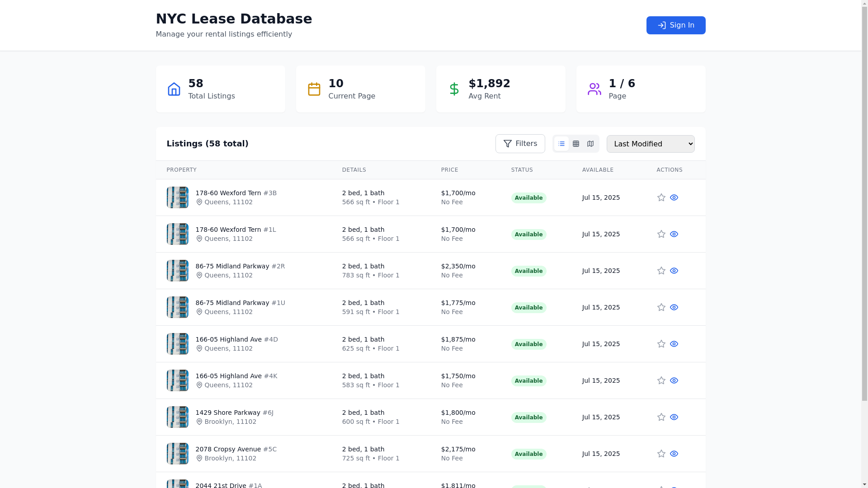This screenshot has width=868, height=488.
Task: Click the $1,775/mo price
Action: click(x=458, y=303)
